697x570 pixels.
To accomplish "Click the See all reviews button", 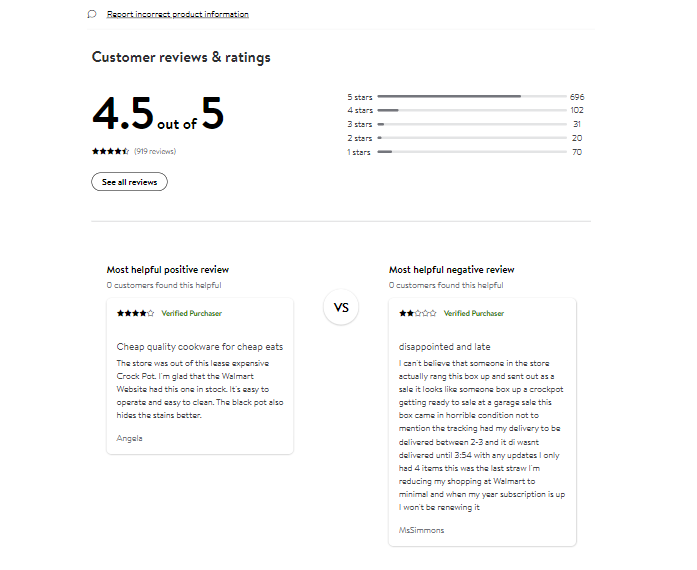I will tap(129, 182).
